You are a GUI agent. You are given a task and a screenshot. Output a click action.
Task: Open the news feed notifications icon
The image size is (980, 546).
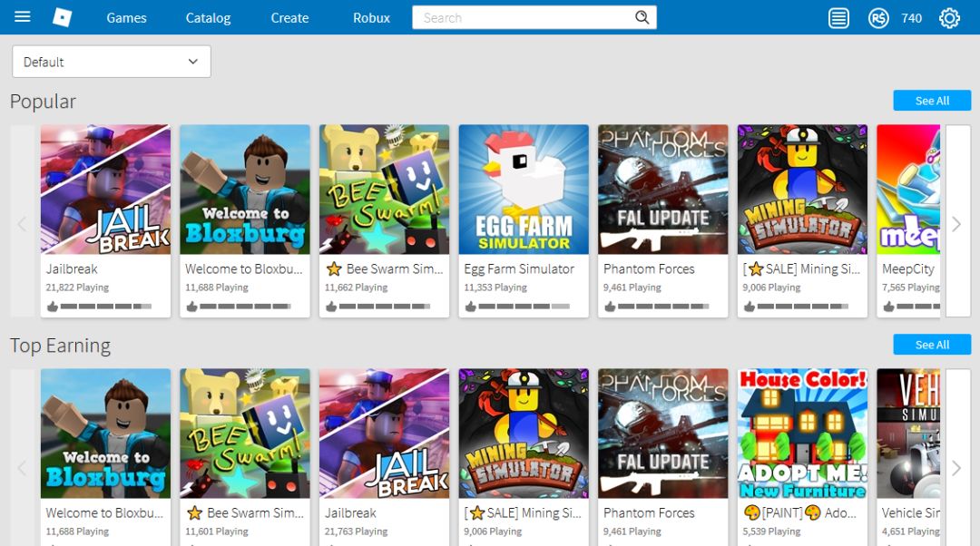point(838,18)
